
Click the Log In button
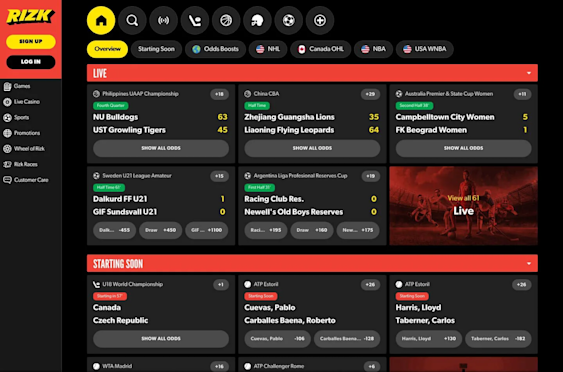click(x=31, y=62)
